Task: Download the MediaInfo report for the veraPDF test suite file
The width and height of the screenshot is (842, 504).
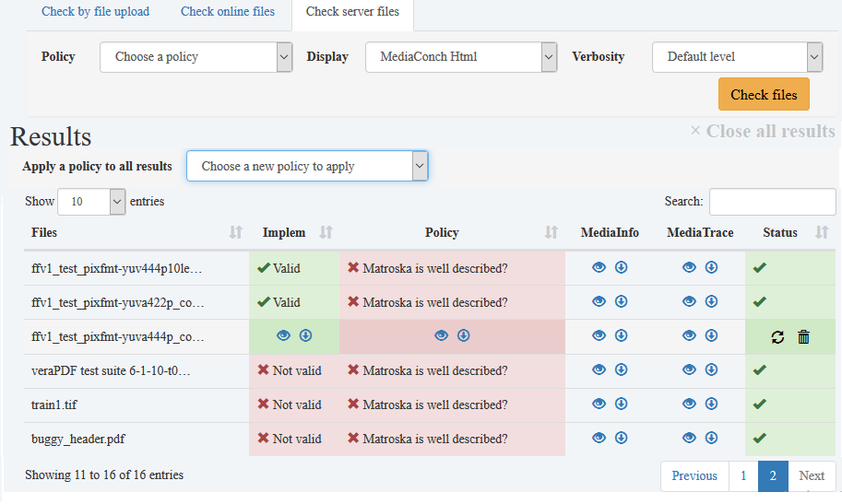Action: (621, 370)
